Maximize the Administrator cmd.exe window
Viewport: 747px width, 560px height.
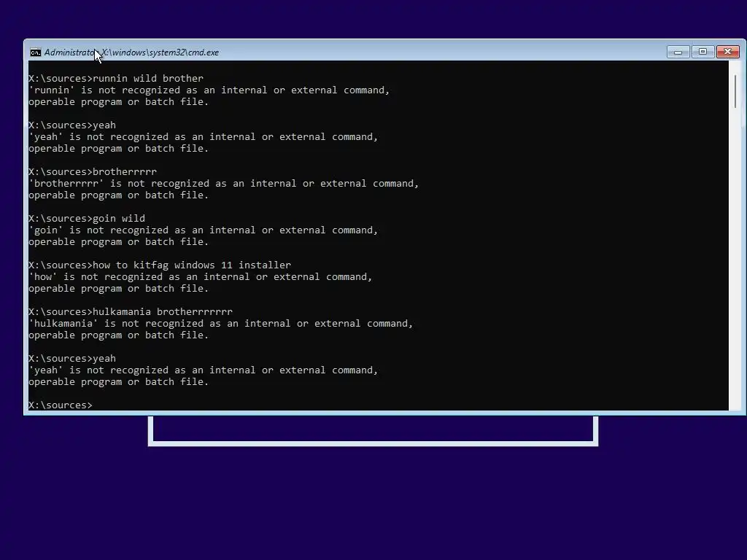703,52
